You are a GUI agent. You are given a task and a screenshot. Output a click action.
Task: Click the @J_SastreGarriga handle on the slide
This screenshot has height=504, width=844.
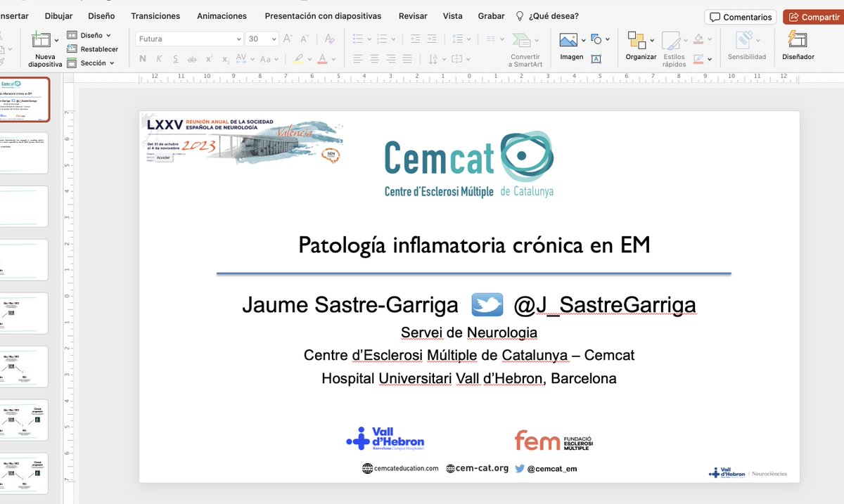coord(604,304)
